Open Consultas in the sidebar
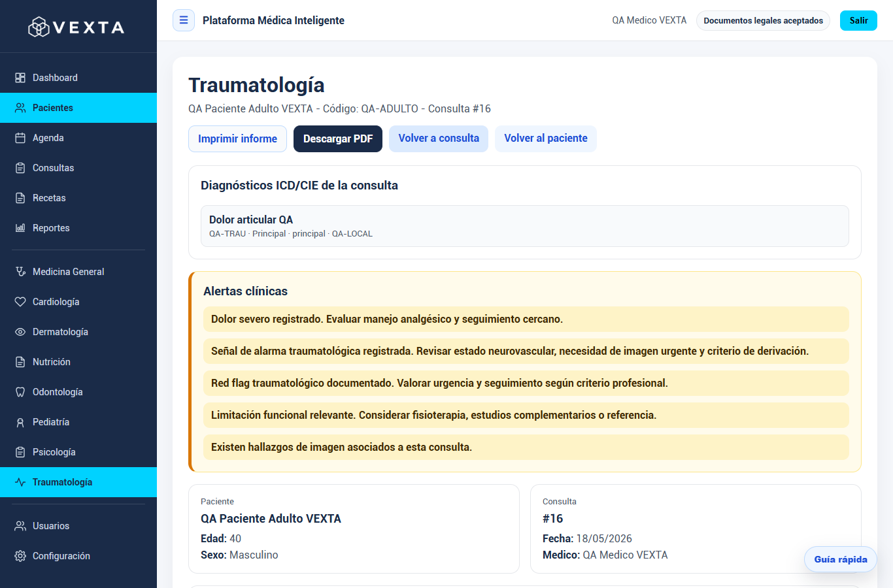 coord(78,168)
